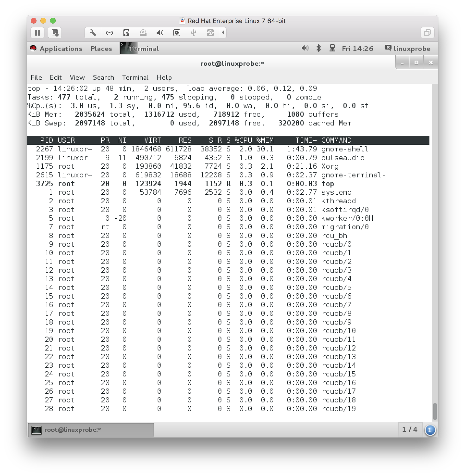Screen dimensions: 465x476
Task: Click the GNOME panel volume icon
Action: point(305,48)
